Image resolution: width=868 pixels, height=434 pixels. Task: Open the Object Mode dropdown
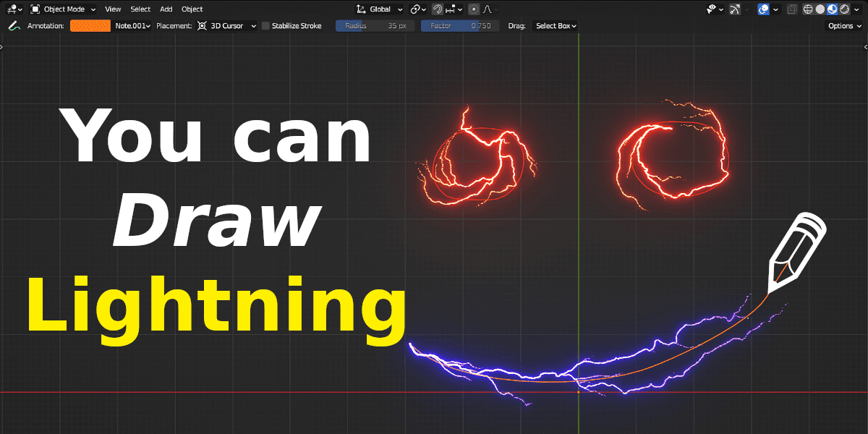[63, 9]
